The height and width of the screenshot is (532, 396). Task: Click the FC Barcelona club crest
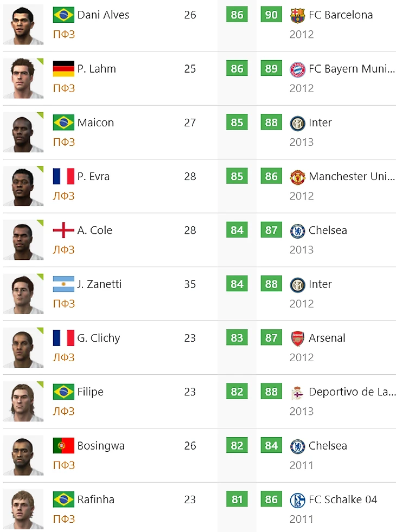coord(297,15)
